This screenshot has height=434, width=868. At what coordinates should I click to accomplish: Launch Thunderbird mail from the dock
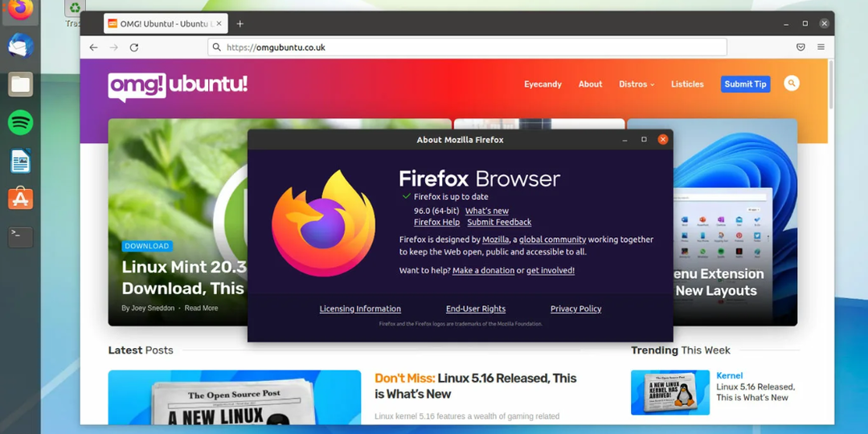pos(20,46)
